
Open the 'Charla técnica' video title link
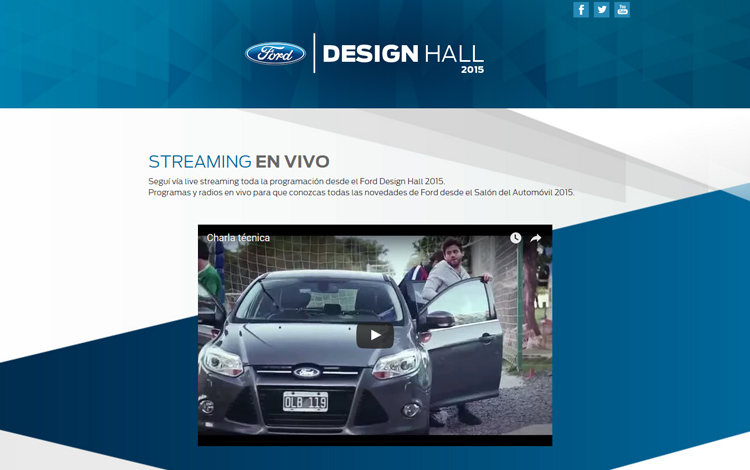[x=238, y=238]
